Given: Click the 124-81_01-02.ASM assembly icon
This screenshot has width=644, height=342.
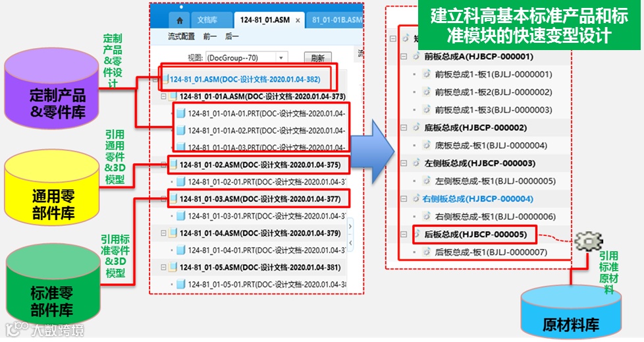Looking at the screenshot, I should pos(173,165).
